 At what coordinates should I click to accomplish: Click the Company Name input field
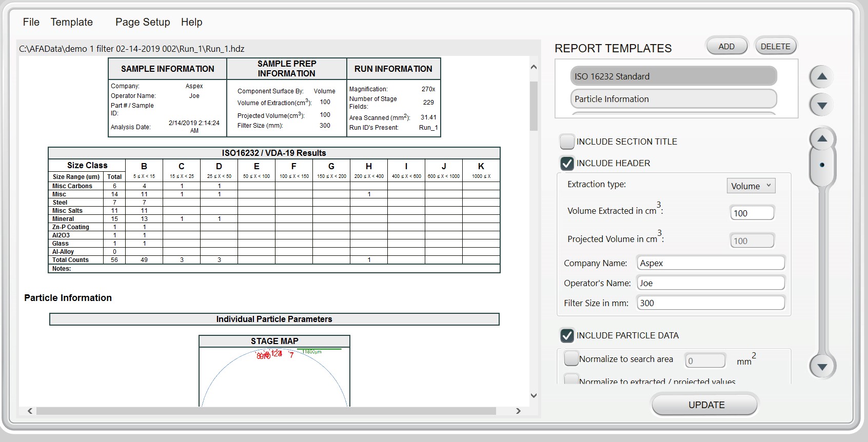click(x=711, y=263)
